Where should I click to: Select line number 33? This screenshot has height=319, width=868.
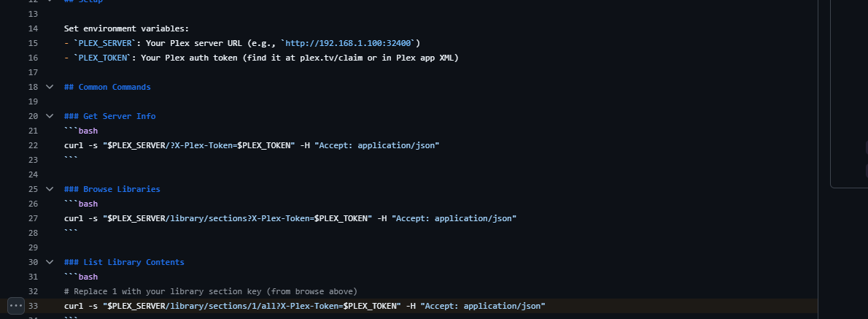coord(33,306)
